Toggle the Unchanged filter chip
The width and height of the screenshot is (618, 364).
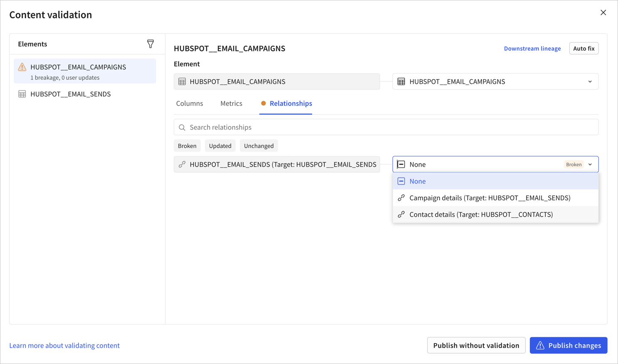[259, 145]
